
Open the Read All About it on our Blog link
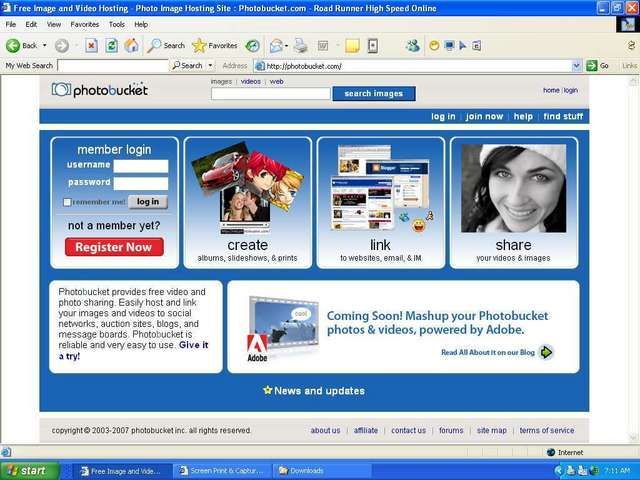[x=488, y=352]
